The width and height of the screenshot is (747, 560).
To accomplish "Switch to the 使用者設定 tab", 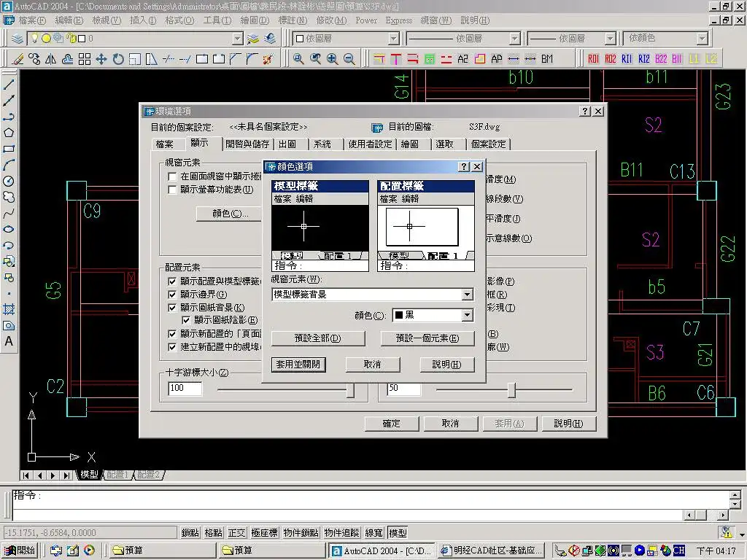I will (370, 144).
